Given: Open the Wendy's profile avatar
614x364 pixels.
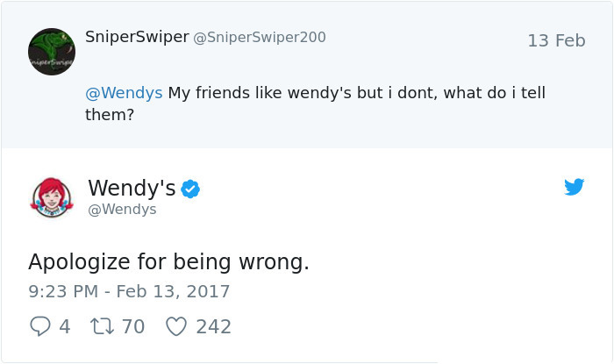Looking at the screenshot, I should (52, 197).
